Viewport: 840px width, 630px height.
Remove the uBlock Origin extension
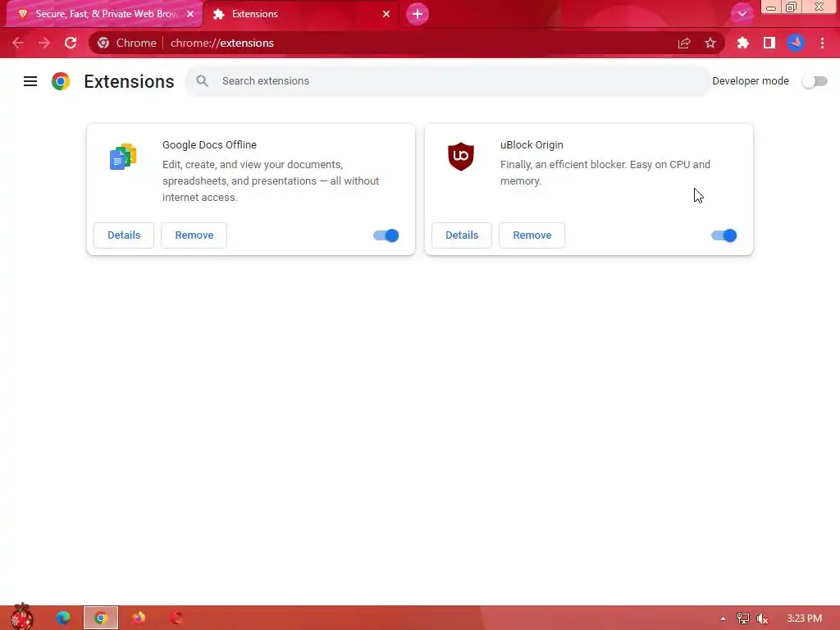click(532, 235)
